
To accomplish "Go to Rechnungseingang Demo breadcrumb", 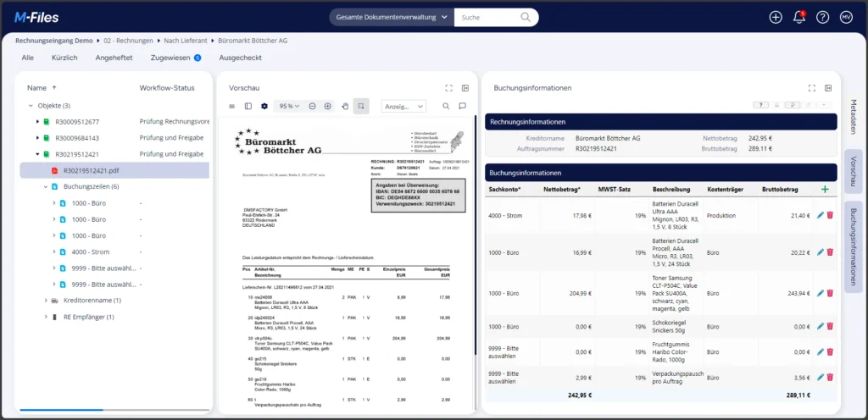I will (x=53, y=41).
